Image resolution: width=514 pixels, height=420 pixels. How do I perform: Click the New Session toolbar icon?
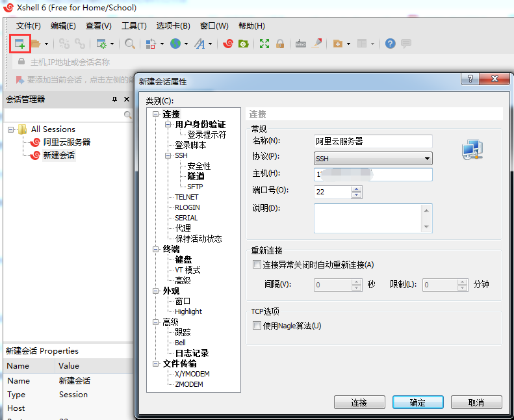(x=19, y=44)
